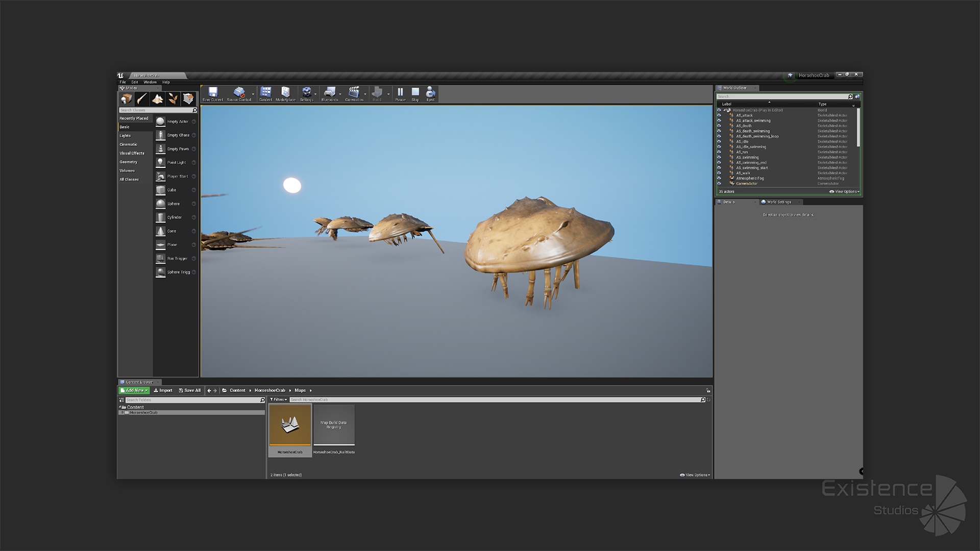Screen dimensions: 980x551
Task: Toggle visibility of AS_attack actor
Action: point(719,115)
